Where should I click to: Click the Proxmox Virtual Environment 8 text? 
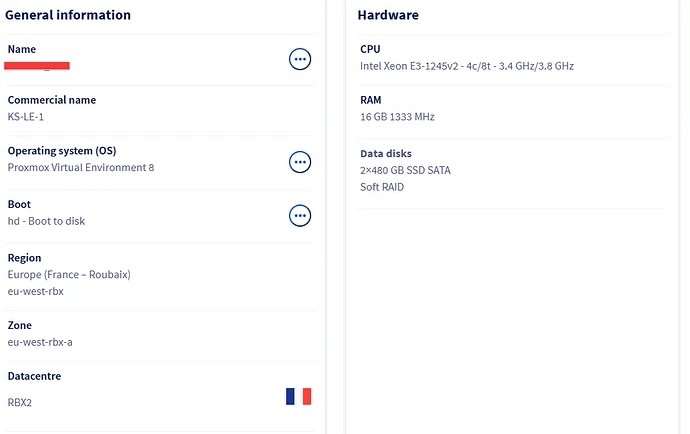[81, 168]
